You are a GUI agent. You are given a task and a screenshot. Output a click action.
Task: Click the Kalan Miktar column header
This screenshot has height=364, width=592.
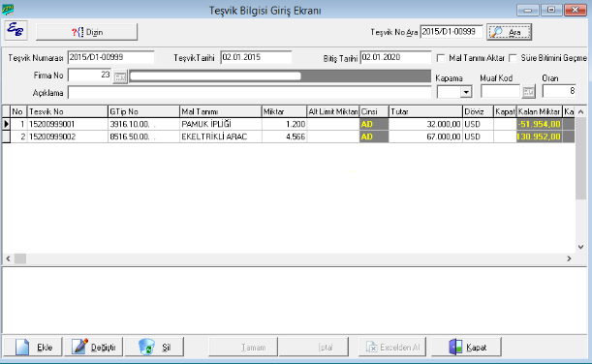539,111
